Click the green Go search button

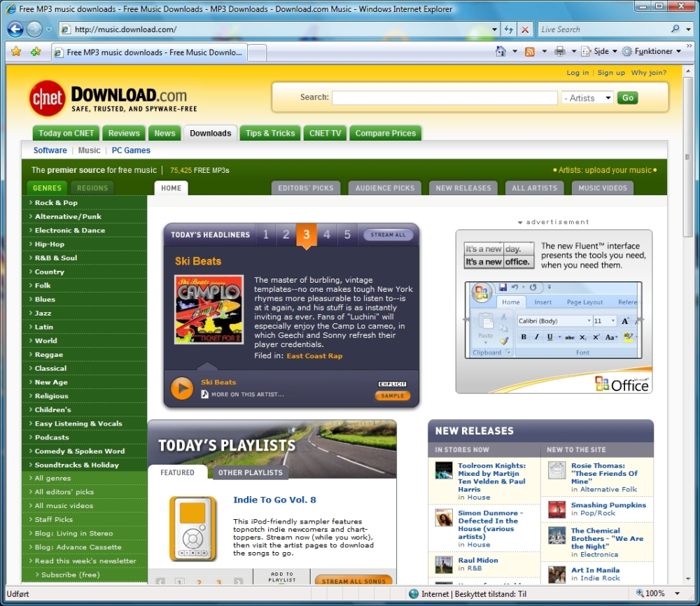click(628, 98)
